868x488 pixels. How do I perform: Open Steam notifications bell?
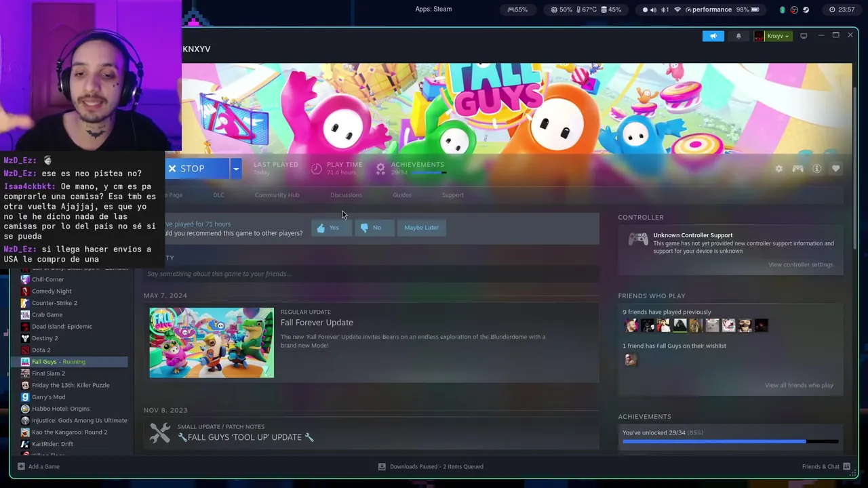[x=738, y=36]
